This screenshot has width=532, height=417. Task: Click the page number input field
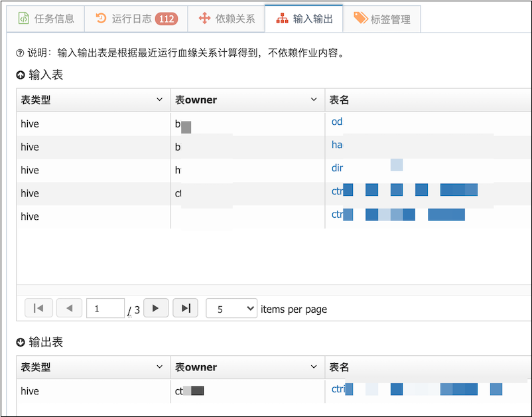[x=105, y=308]
